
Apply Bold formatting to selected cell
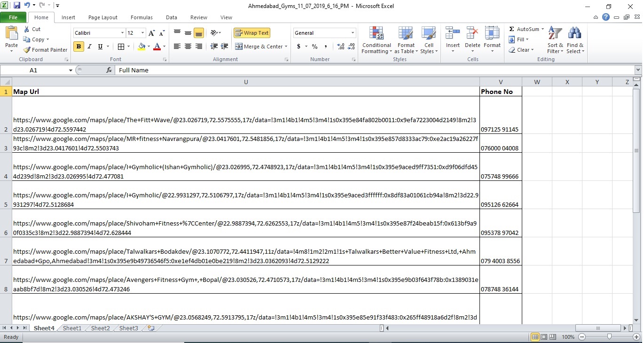78,47
